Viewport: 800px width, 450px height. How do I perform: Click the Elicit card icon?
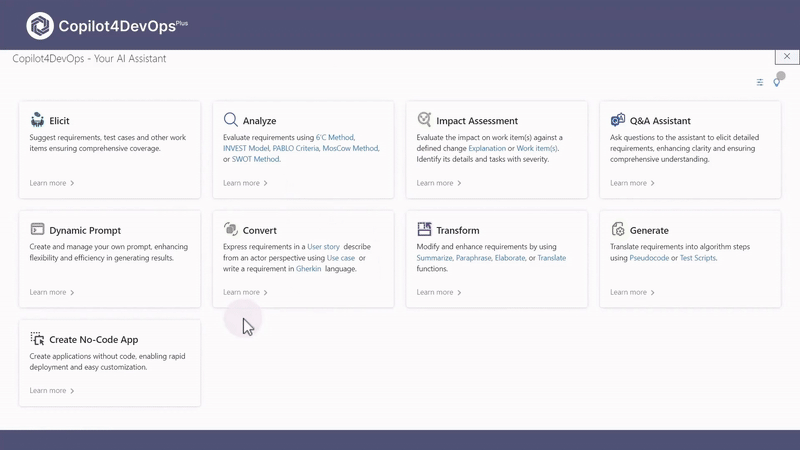point(37,120)
